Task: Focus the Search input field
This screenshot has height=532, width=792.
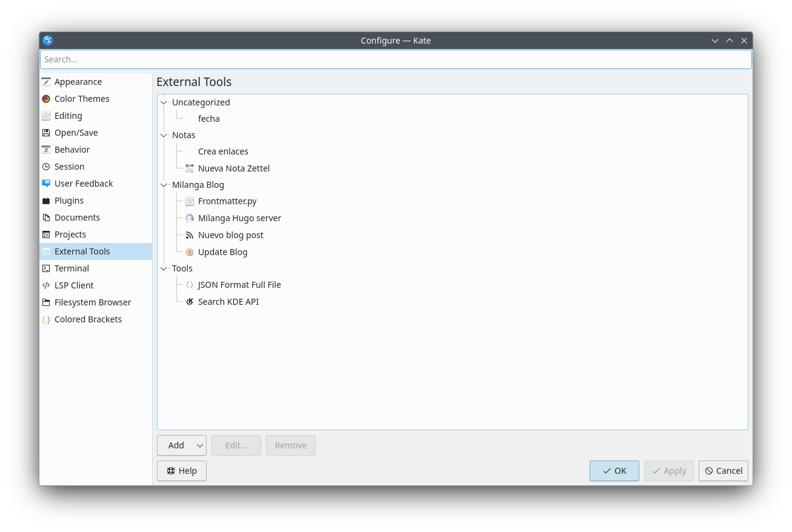Action: (x=396, y=59)
